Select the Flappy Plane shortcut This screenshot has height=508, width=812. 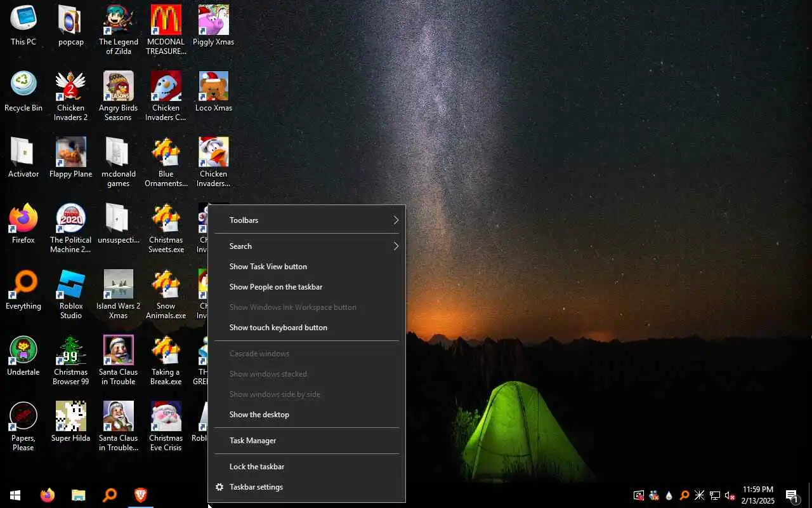(71, 158)
